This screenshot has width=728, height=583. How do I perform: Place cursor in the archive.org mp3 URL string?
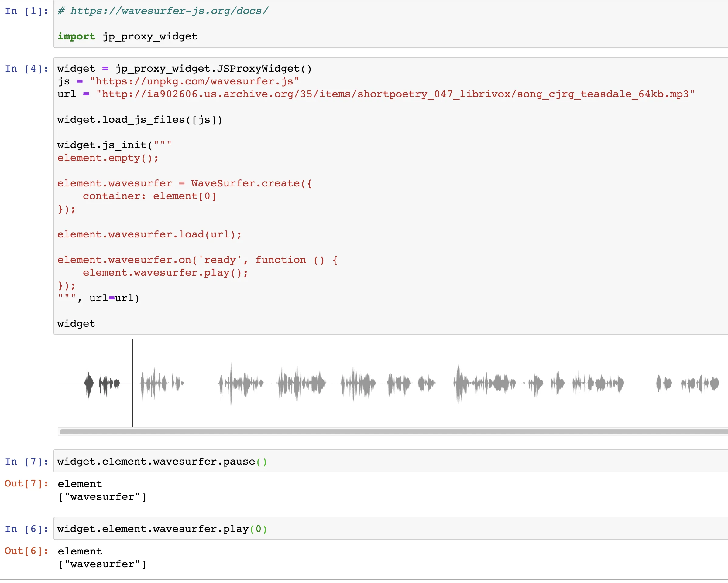click(x=395, y=94)
